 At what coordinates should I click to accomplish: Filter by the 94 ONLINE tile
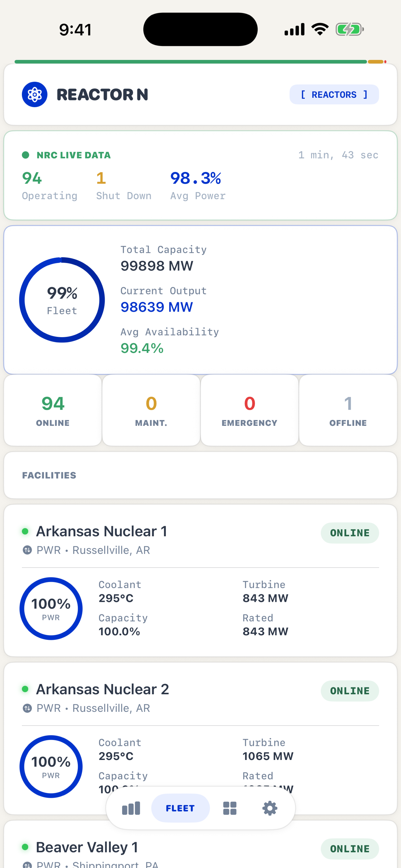[53, 410]
